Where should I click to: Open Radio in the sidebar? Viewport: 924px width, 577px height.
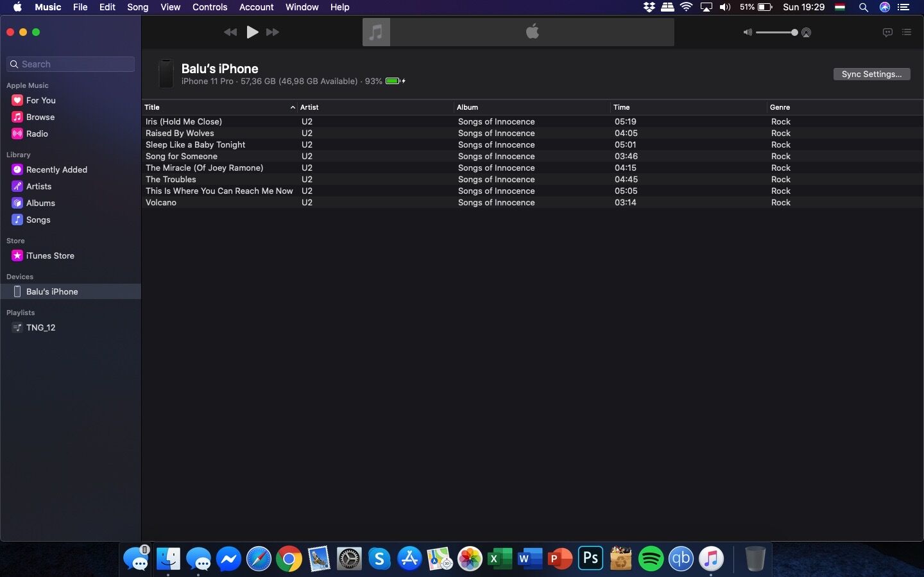tap(37, 133)
